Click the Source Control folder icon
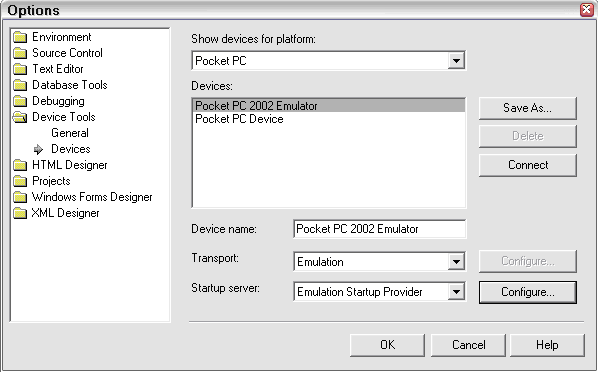 20,53
